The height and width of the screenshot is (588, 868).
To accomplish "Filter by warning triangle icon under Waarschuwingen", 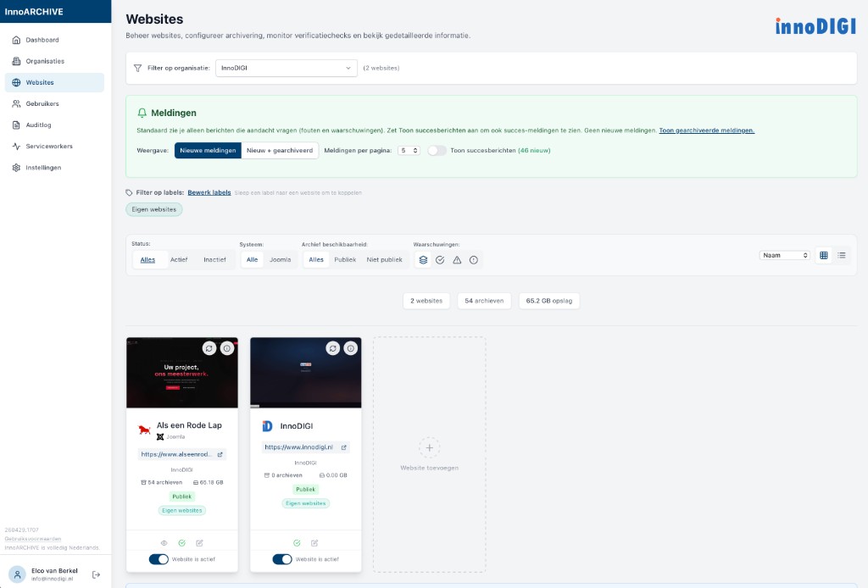I will point(457,260).
